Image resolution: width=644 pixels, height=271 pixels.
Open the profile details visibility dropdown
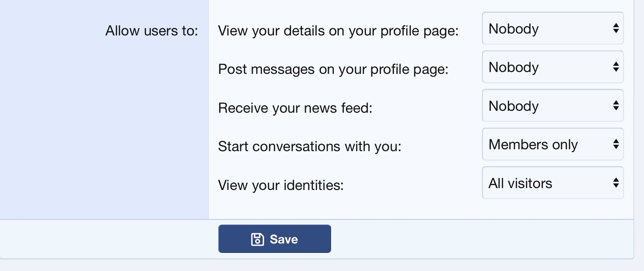pyautogui.click(x=552, y=29)
